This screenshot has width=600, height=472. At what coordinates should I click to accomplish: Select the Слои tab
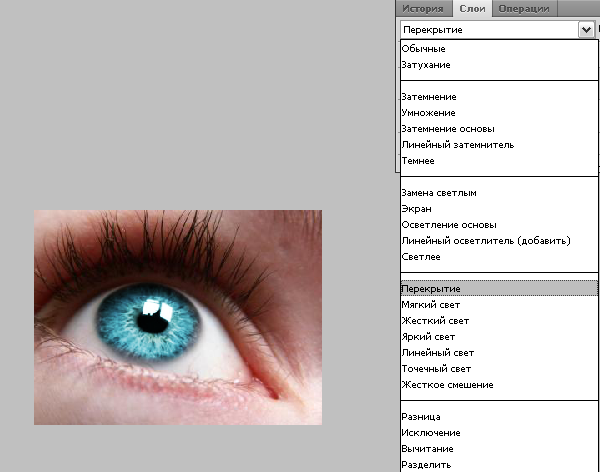pos(468,9)
